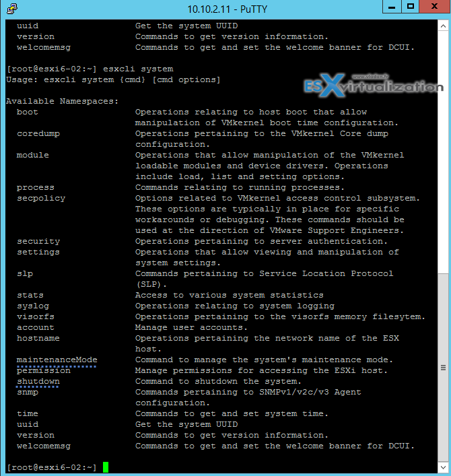Click the 'maintenanceMode' command name
Viewport: 451px width, 476px height.
[x=57, y=360]
